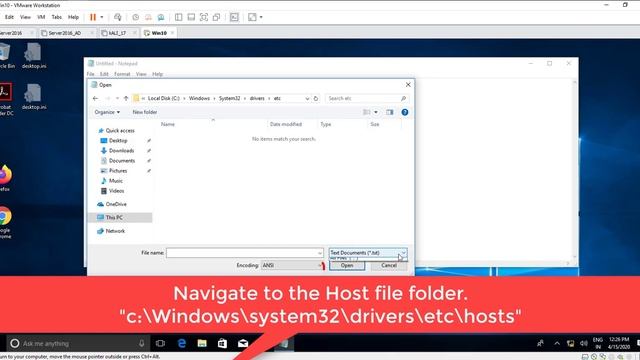Take a snapshot using the clock icon

tap(136, 17)
